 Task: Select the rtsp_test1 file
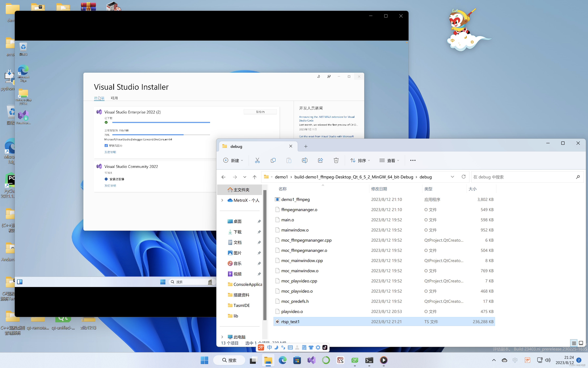[384, 322]
